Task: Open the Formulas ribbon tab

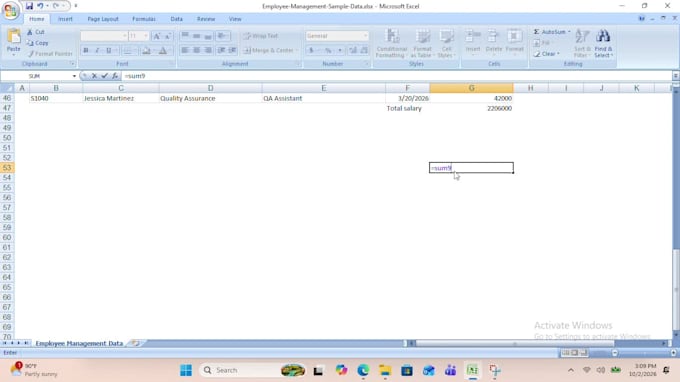Action: pos(144,19)
